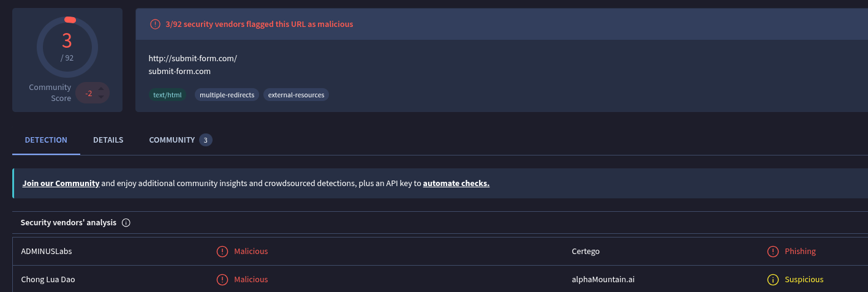Click the info icon beside Security vendors' analysis
The height and width of the screenshot is (292, 868).
tap(126, 223)
